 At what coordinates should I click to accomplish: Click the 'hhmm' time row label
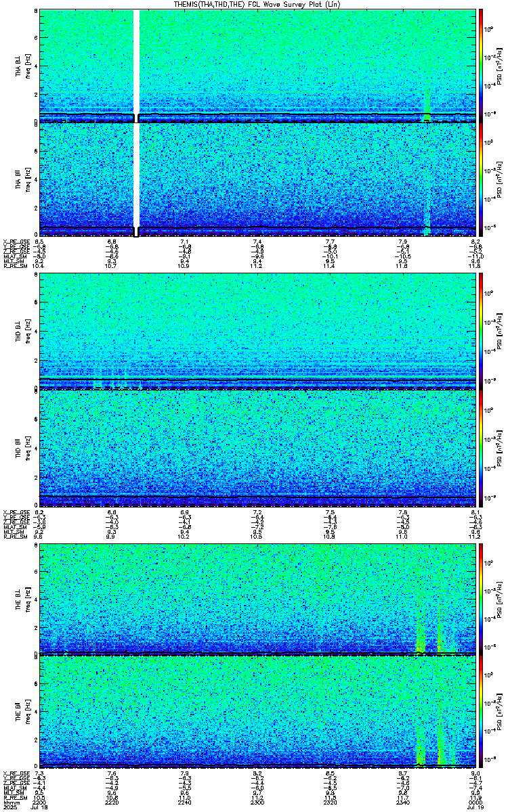pyautogui.click(x=10, y=802)
